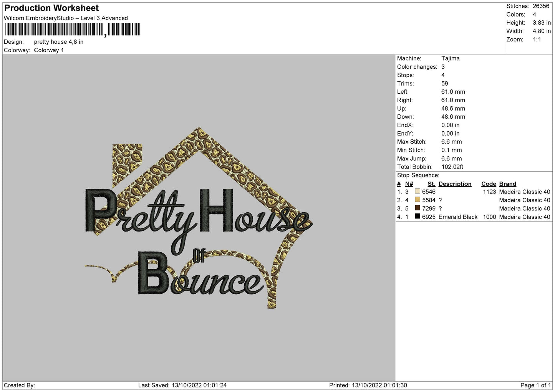Click Wilcom EmbroideryStudio Level 3 Advanced text

(66, 18)
